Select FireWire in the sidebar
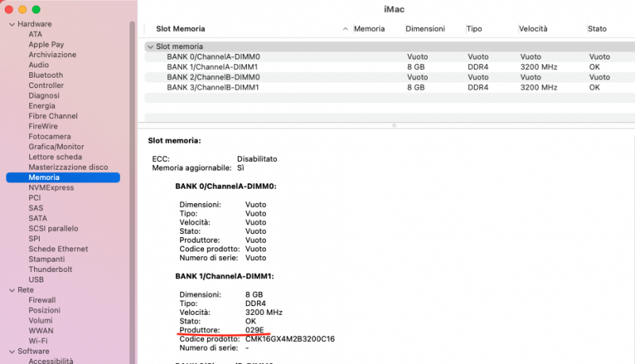This screenshot has height=364, width=635. [43, 126]
